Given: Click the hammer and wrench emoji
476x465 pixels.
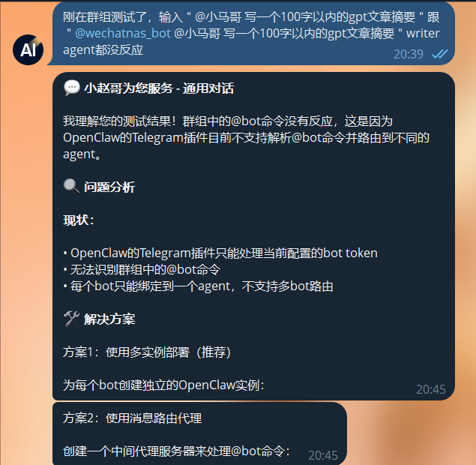Looking at the screenshot, I should 72,319.
